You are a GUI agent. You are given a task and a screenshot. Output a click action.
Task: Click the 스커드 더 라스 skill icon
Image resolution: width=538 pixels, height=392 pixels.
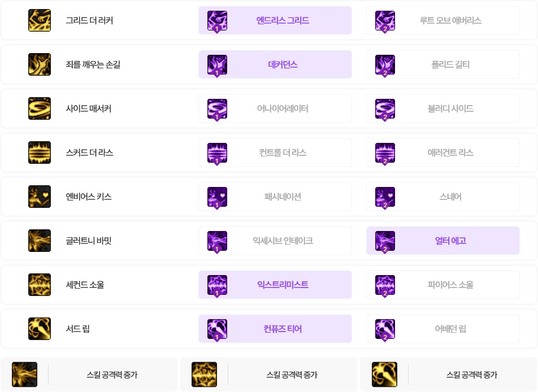click(40, 153)
